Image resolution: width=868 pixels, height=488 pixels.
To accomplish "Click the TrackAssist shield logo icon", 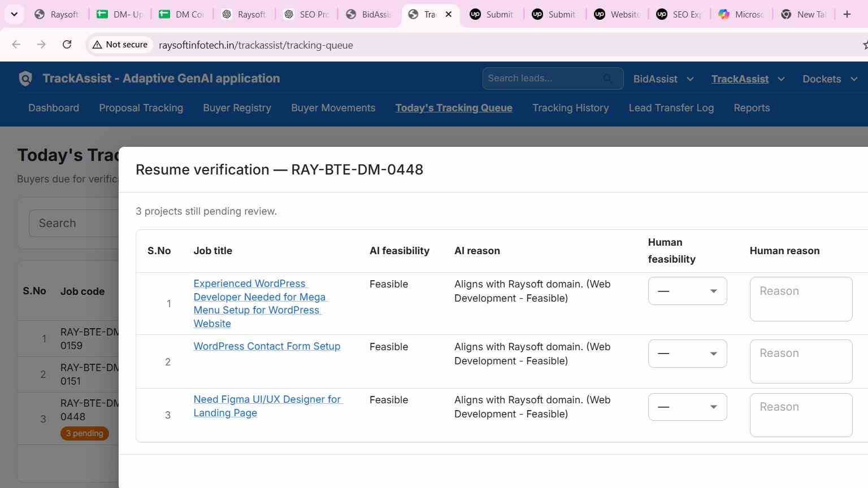I will point(25,79).
